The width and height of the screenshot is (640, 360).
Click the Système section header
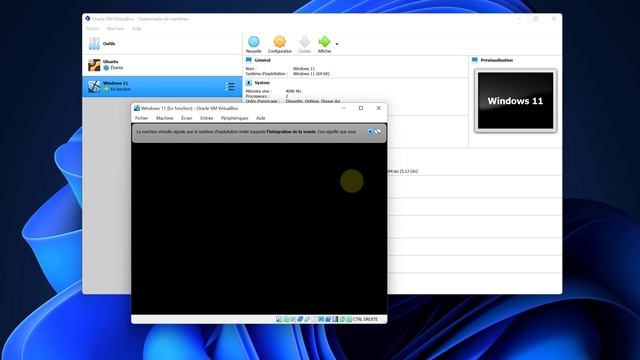tap(262, 83)
